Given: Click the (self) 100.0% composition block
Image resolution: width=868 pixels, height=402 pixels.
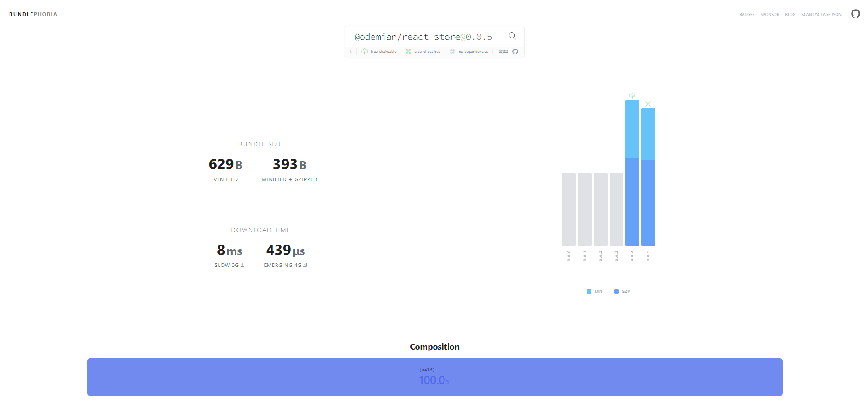Looking at the screenshot, I should click(x=434, y=377).
